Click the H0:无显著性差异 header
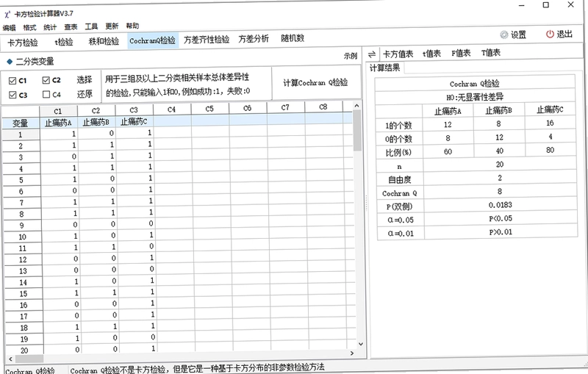The width and height of the screenshot is (588, 374). (475, 97)
